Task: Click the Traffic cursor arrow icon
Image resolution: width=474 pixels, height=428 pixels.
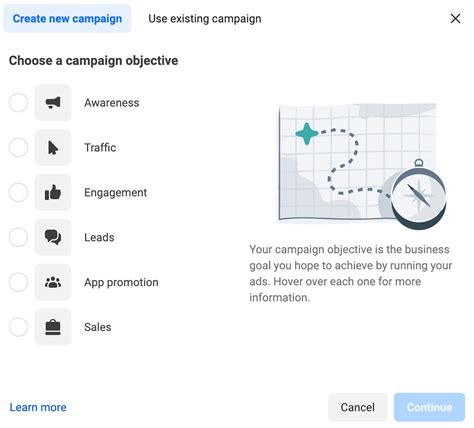Action: tap(53, 147)
